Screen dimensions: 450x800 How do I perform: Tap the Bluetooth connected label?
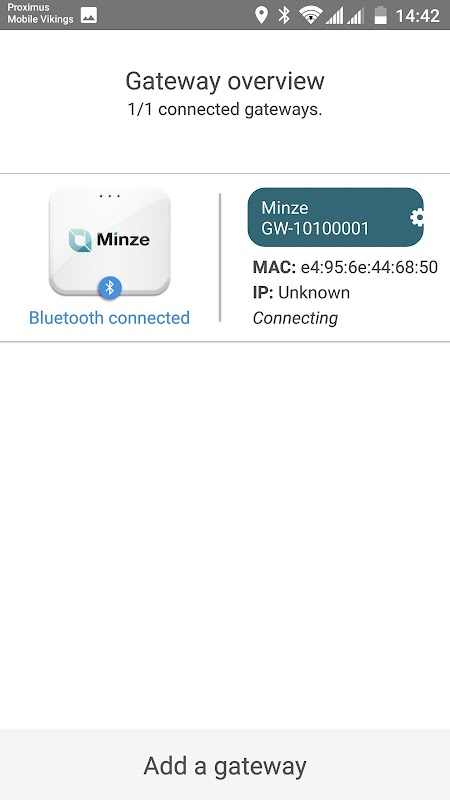(x=109, y=318)
